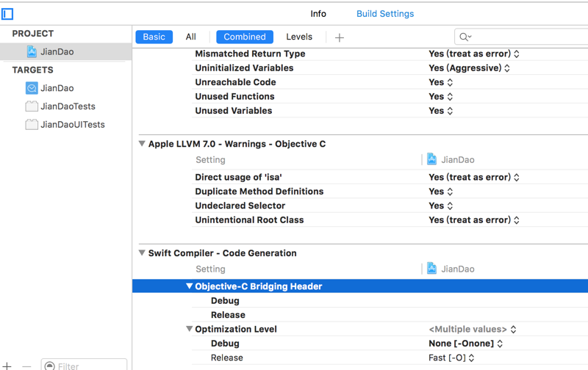
Task: Collapse the Optimization Level setting
Action: click(x=190, y=330)
